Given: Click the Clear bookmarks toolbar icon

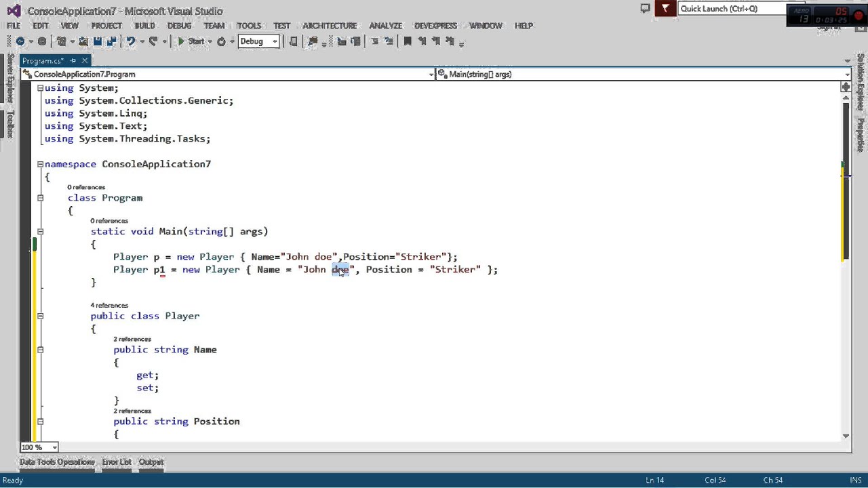Looking at the screenshot, I should tap(449, 41).
